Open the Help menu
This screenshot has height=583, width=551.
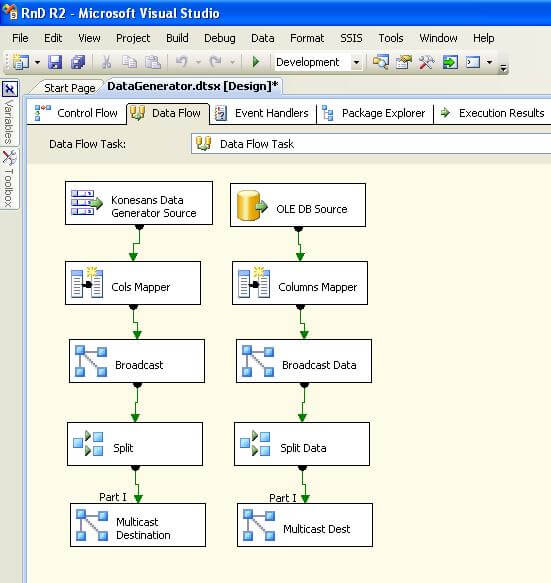(x=483, y=38)
